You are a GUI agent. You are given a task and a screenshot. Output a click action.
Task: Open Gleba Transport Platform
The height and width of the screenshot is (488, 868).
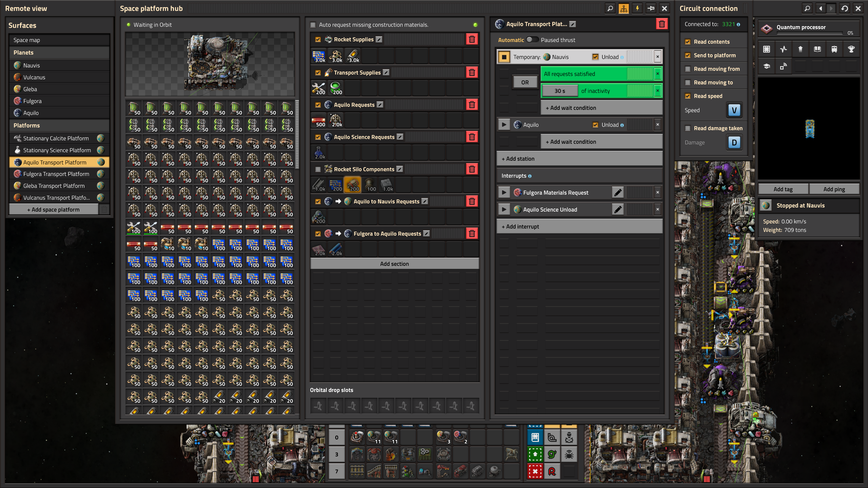[x=59, y=186]
